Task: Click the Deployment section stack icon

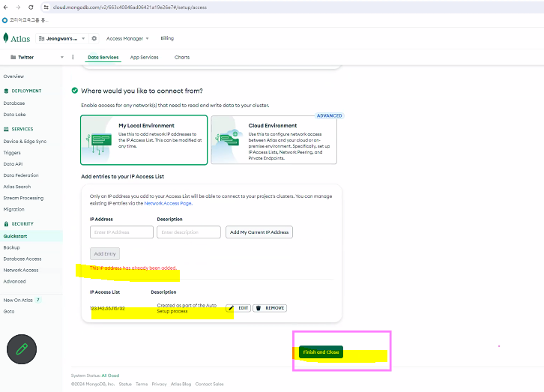Action: tap(6, 91)
